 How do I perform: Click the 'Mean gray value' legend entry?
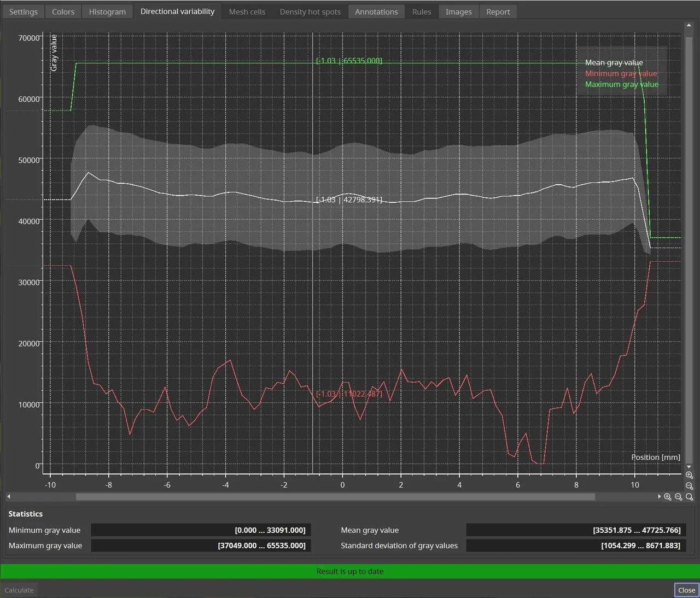[x=614, y=63]
